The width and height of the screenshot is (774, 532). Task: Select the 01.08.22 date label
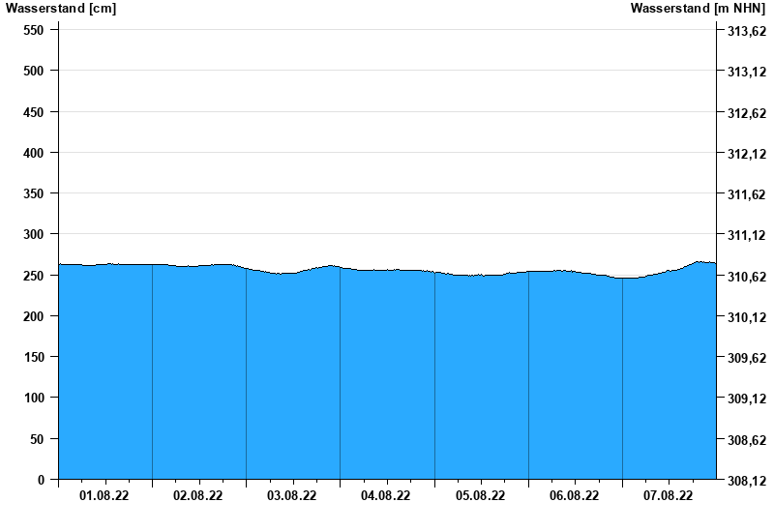click(x=104, y=496)
